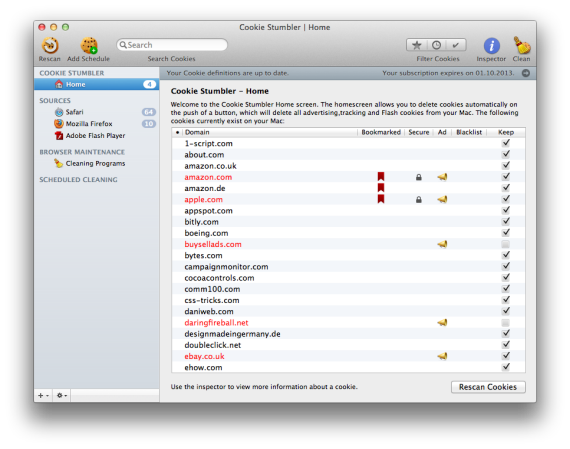Uncheck Keep for ebay.co.uk
This screenshot has height=449, width=570.
(506, 356)
